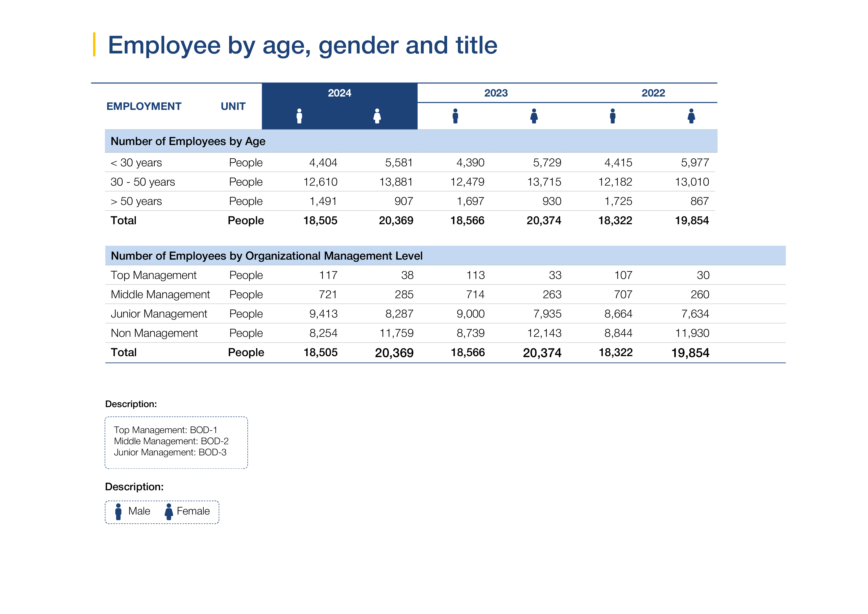Screen dimensions: 868x614
Task: Click the value 5,729 in the table
Action: pos(547,163)
